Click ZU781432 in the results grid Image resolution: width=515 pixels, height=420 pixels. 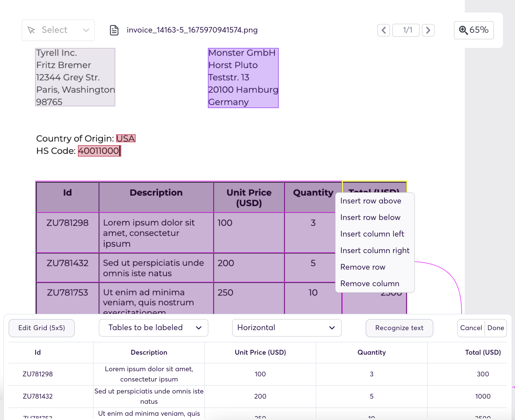(x=38, y=396)
